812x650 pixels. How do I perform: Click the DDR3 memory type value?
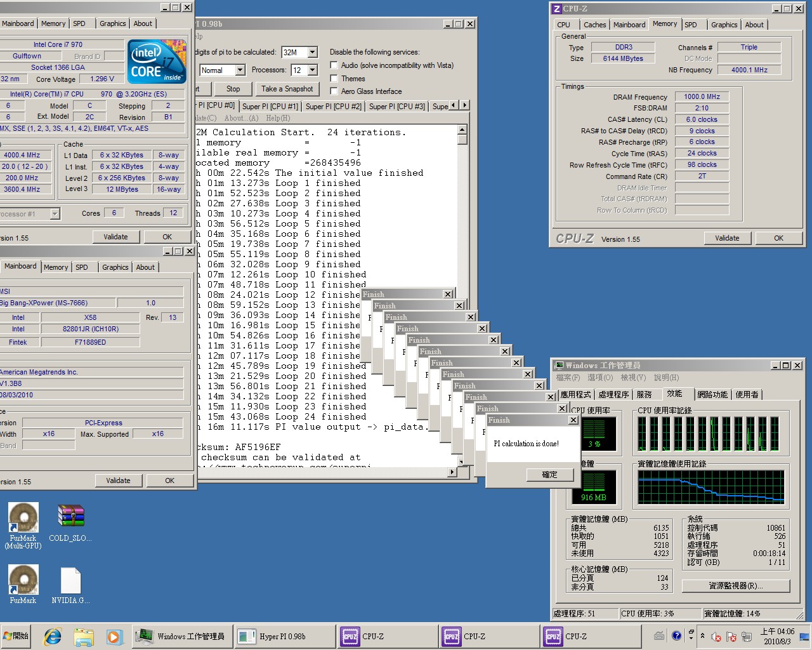tap(624, 47)
